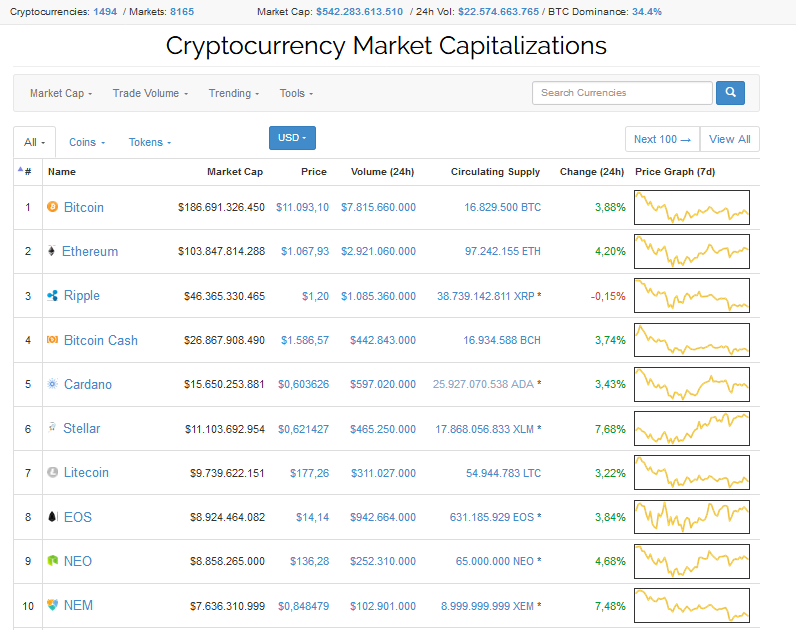The image size is (796, 630).
Task: Click Ripple's 24h change -0,15%
Action: click(608, 296)
